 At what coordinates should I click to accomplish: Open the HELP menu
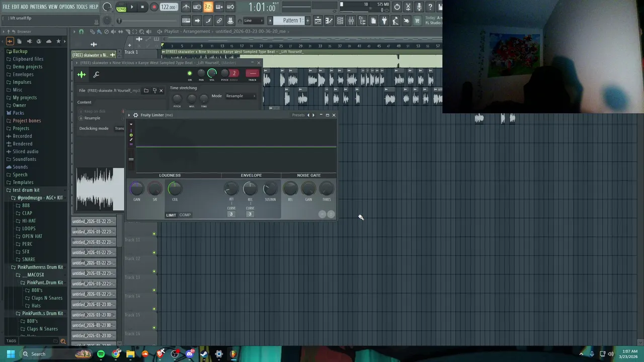point(94,7)
